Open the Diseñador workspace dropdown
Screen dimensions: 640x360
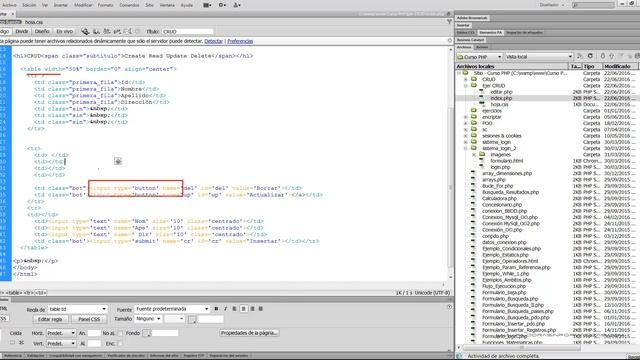(x=552, y=5)
